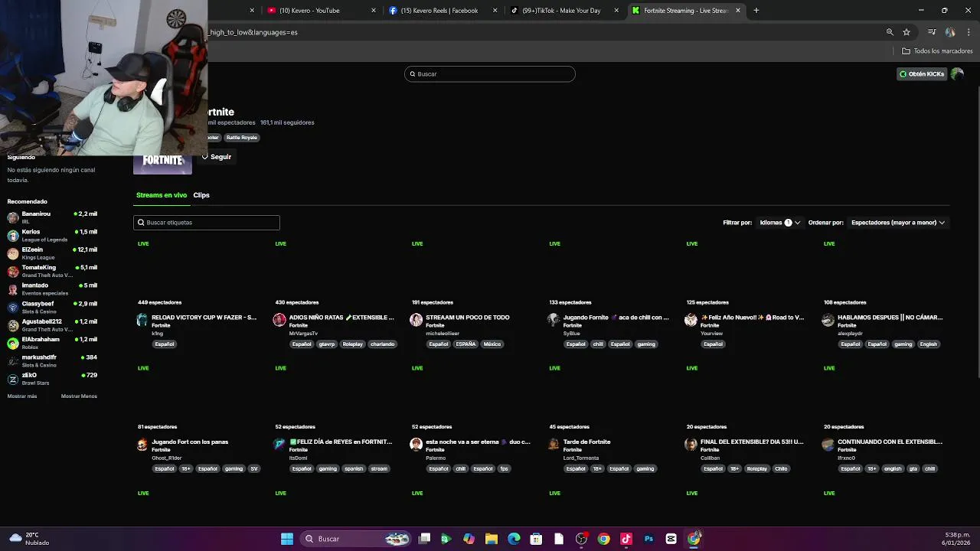Close the TikTok browser tab
Viewport: 980px width, 551px height.
click(x=616, y=11)
